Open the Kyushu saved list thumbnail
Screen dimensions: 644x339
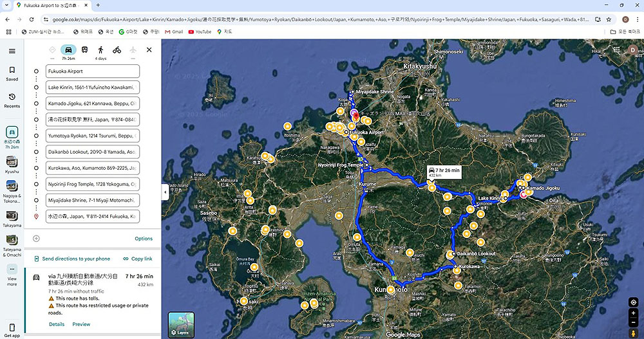pos(12,165)
